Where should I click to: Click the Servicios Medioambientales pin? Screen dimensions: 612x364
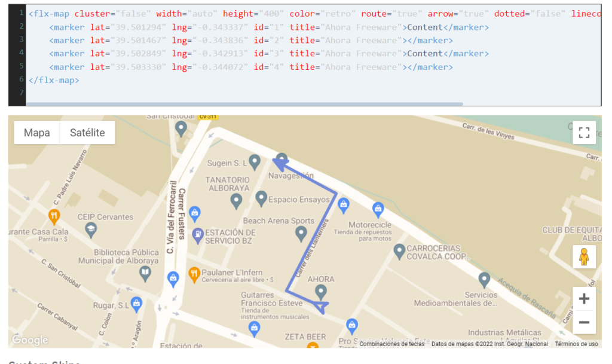484,280
